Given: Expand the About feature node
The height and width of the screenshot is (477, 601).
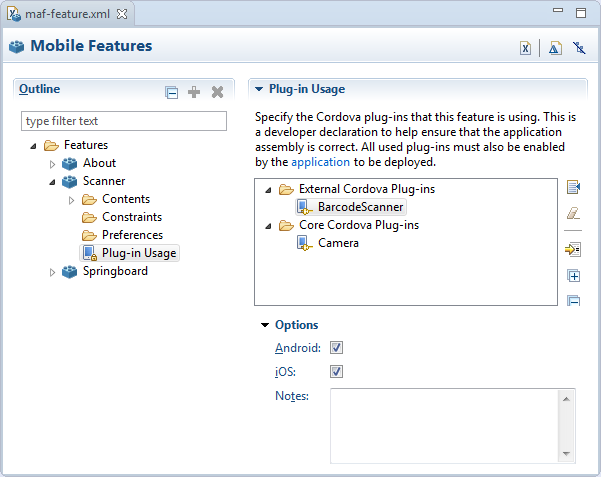Looking at the screenshot, I should click(x=52, y=163).
